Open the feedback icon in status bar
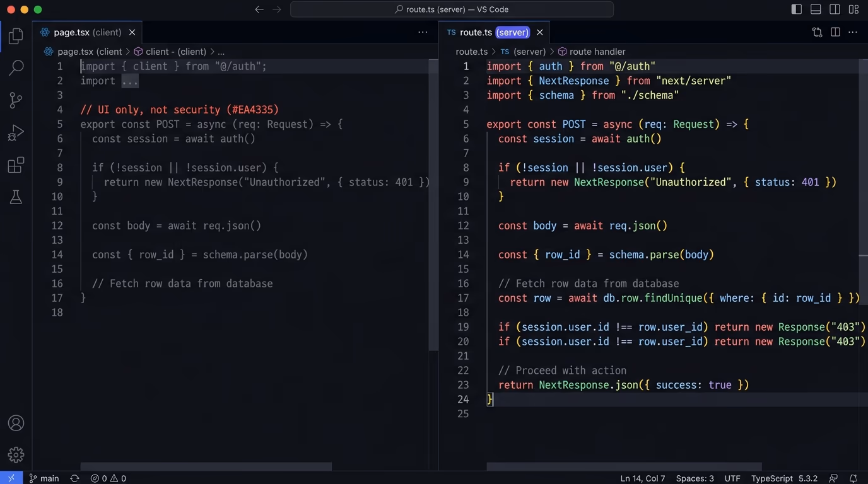Viewport: 868px width, 484px height. click(833, 478)
